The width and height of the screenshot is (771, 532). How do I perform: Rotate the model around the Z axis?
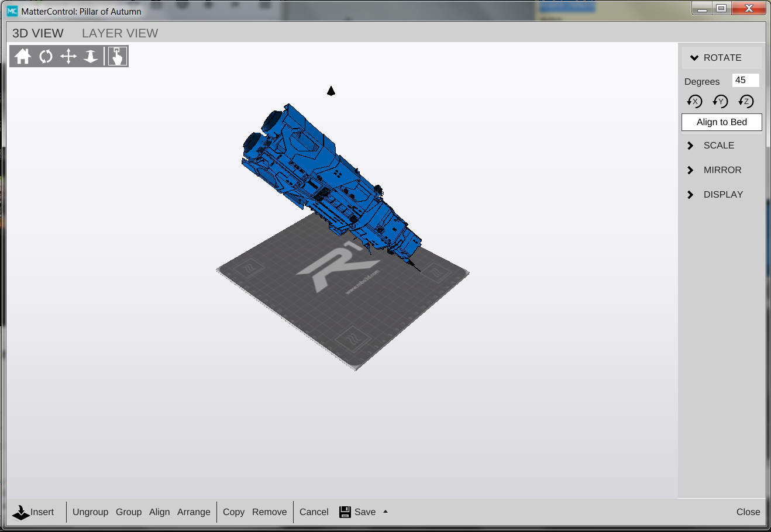(746, 101)
